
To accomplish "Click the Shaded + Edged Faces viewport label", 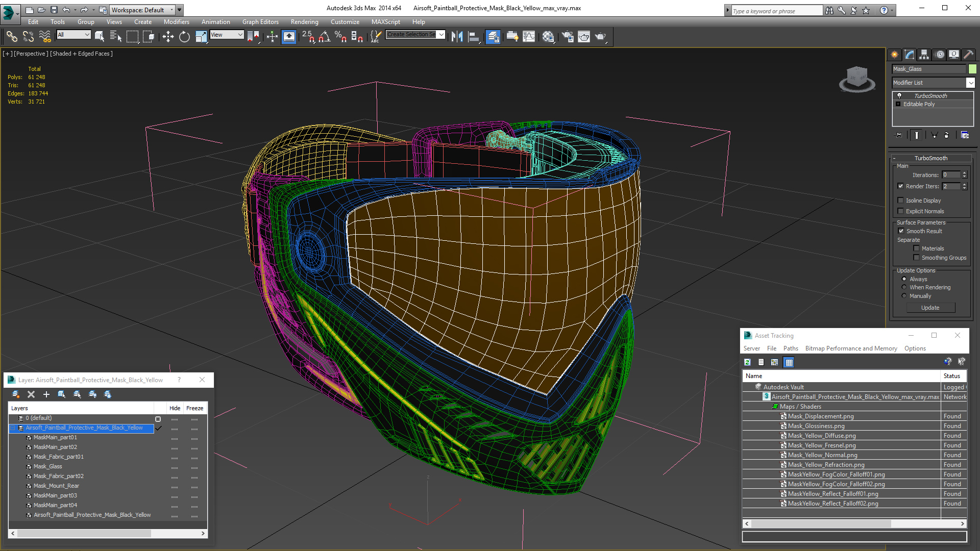I will coord(81,54).
